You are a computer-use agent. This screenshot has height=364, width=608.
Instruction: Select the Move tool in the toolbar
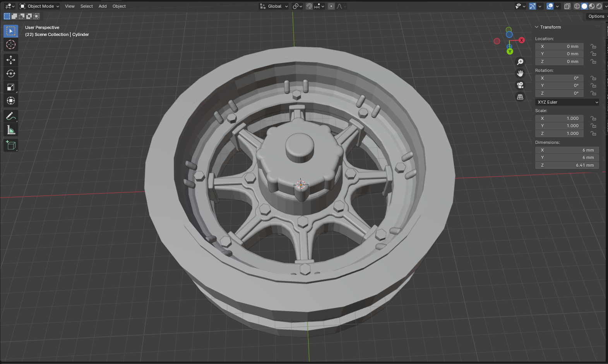[x=11, y=60]
